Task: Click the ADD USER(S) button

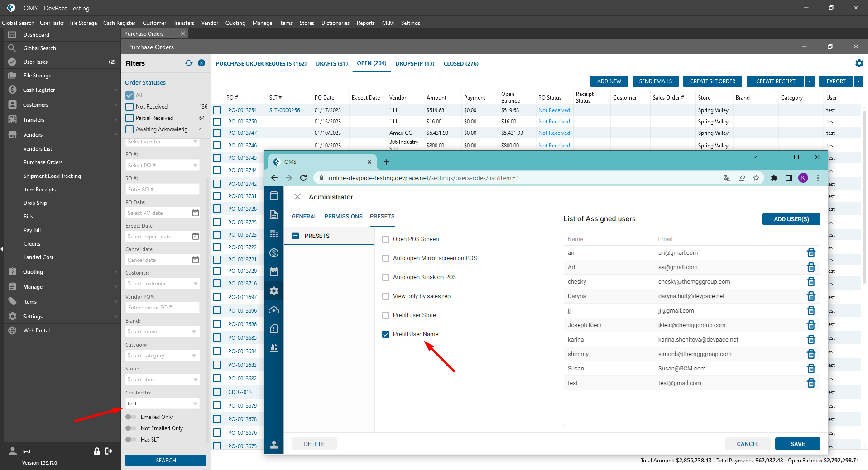Action: (x=791, y=219)
